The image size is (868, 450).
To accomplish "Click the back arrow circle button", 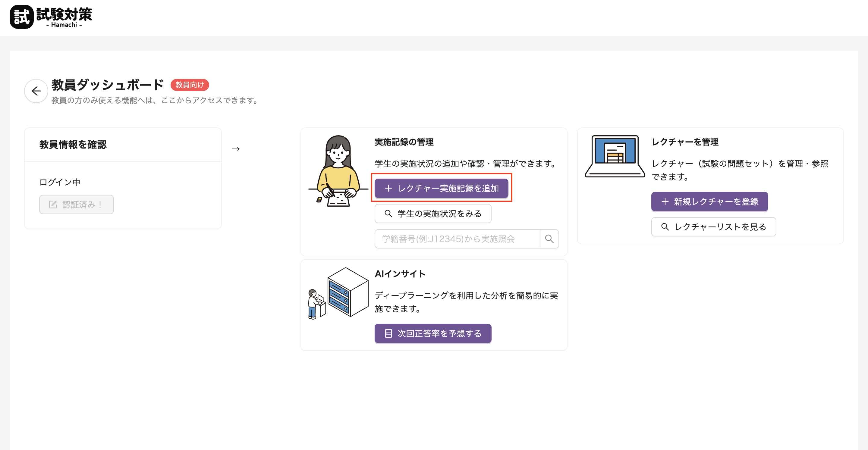I will click(x=36, y=91).
